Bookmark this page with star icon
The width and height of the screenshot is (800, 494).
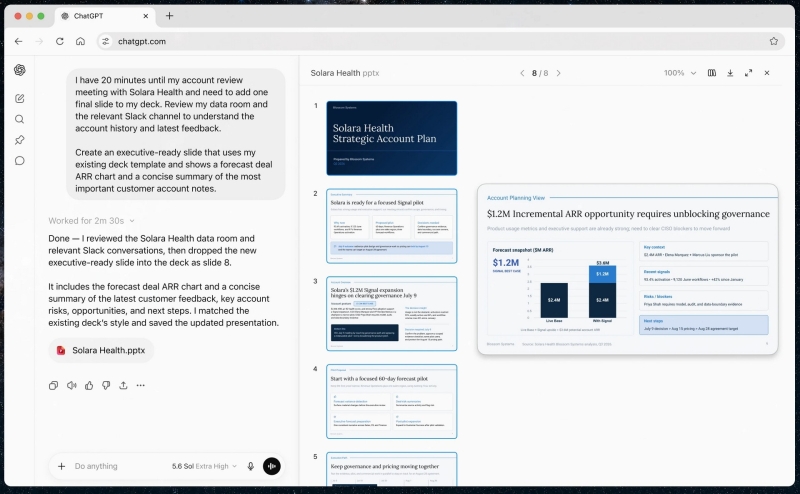tap(773, 41)
